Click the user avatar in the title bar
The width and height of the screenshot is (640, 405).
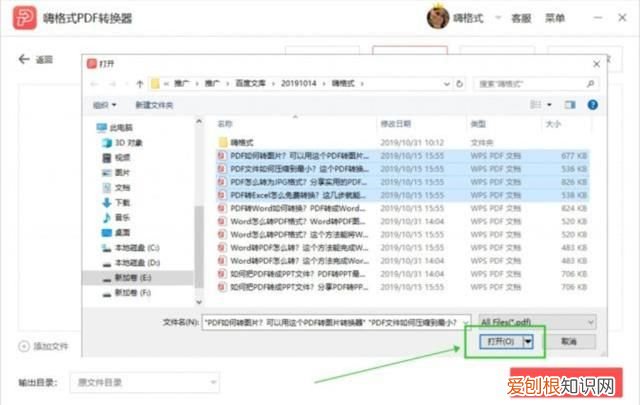[438, 17]
